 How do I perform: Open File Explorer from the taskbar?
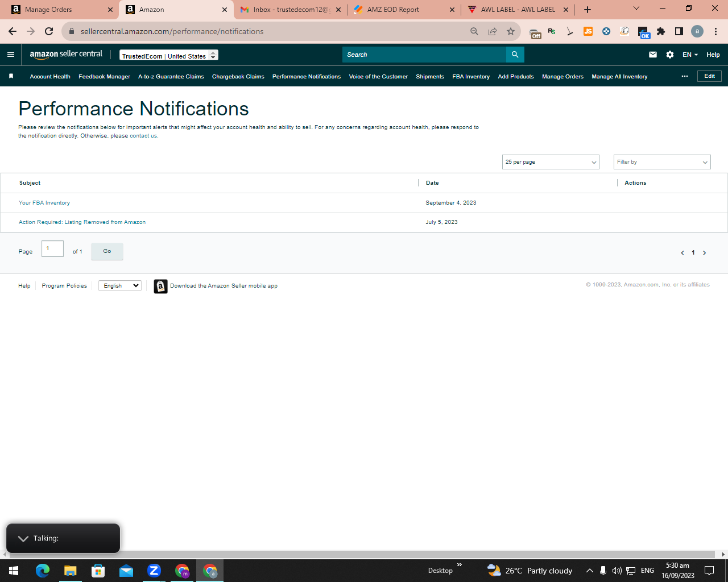pyautogui.click(x=70, y=571)
